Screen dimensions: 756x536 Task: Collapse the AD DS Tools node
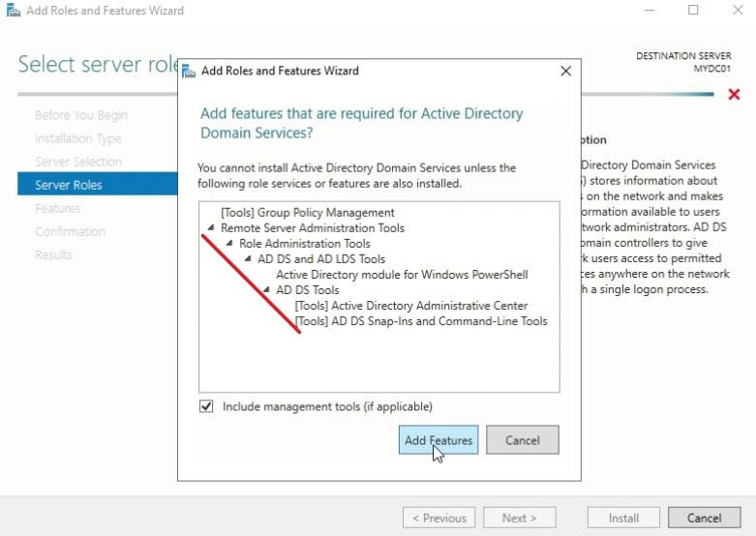(266, 289)
